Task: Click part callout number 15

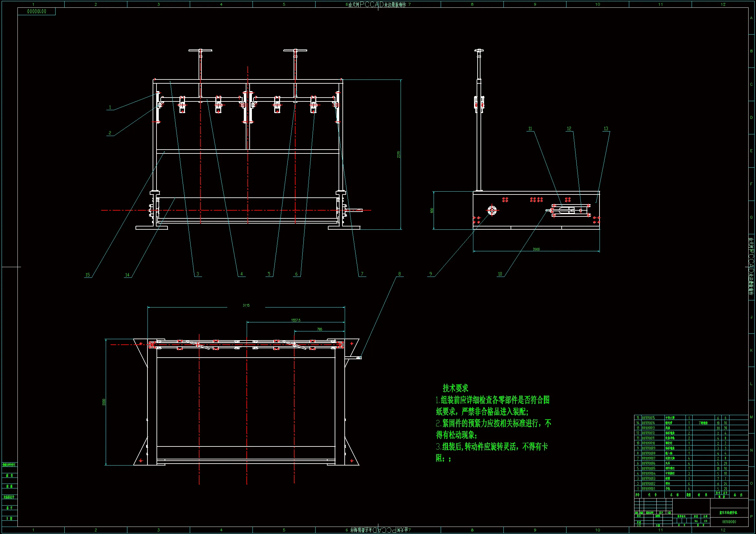Action: click(88, 275)
